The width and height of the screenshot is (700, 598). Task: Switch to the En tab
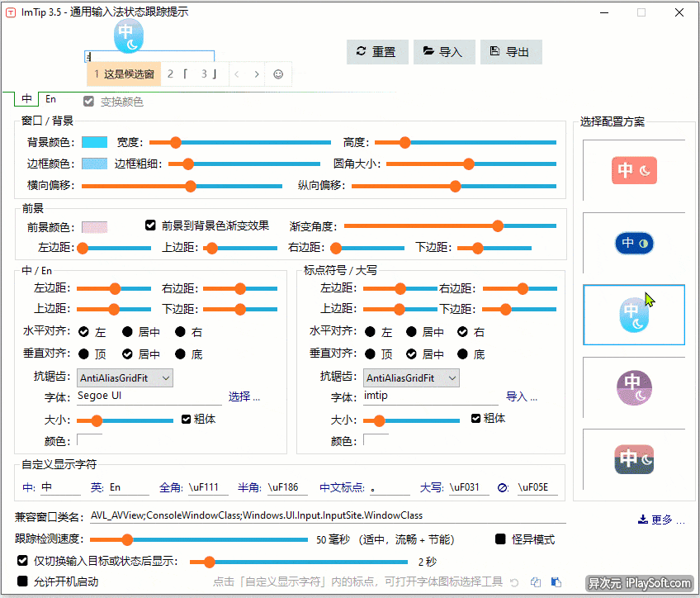point(50,98)
